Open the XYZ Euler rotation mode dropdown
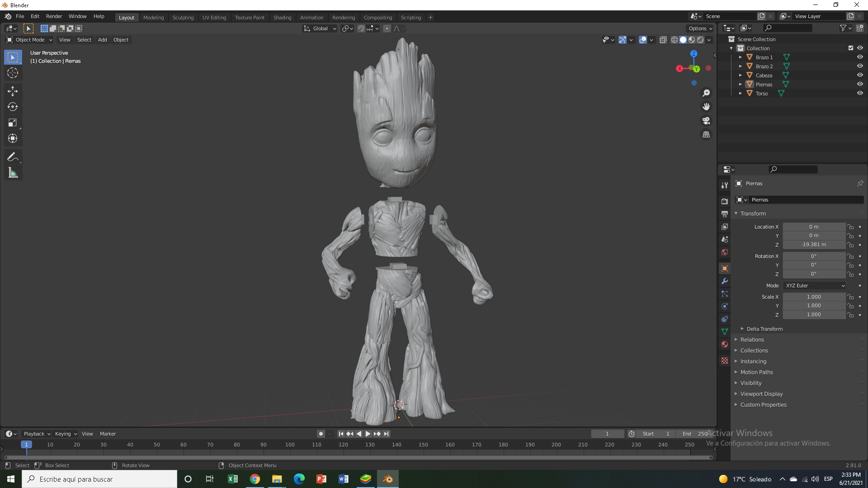868x488 pixels. pyautogui.click(x=814, y=286)
